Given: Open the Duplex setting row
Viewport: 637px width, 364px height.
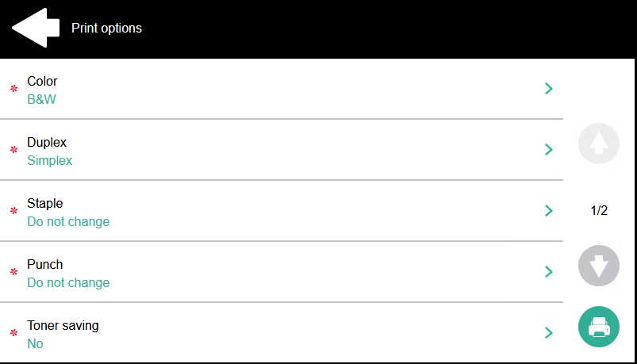Looking at the screenshot, I should 278,151.
